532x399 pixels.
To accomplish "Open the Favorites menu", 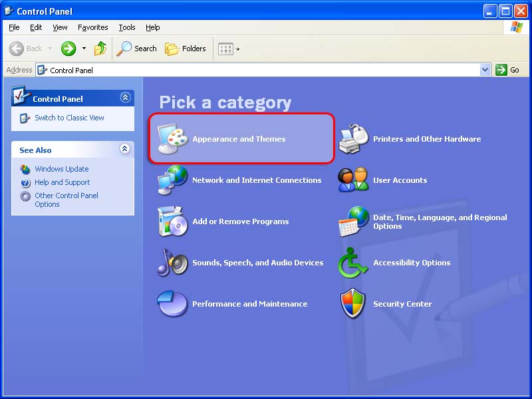I will [92, 27].
